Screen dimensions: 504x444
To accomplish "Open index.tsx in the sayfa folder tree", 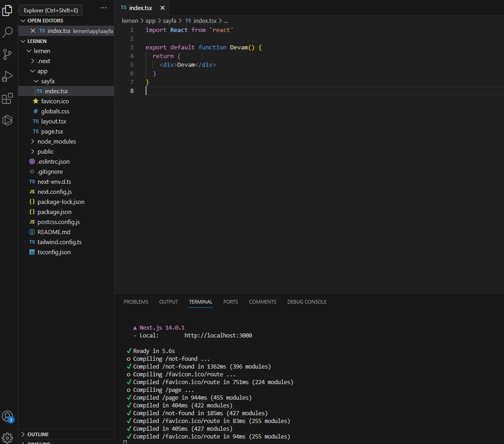I will click(66, 91).
